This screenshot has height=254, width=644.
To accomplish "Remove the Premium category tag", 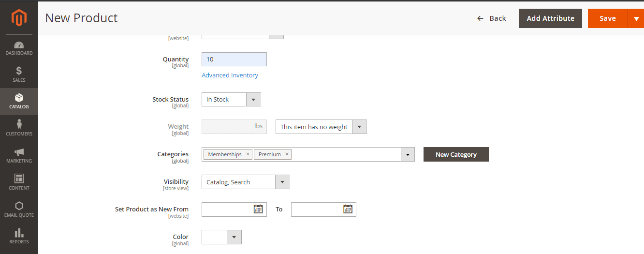I will point(287,154).
